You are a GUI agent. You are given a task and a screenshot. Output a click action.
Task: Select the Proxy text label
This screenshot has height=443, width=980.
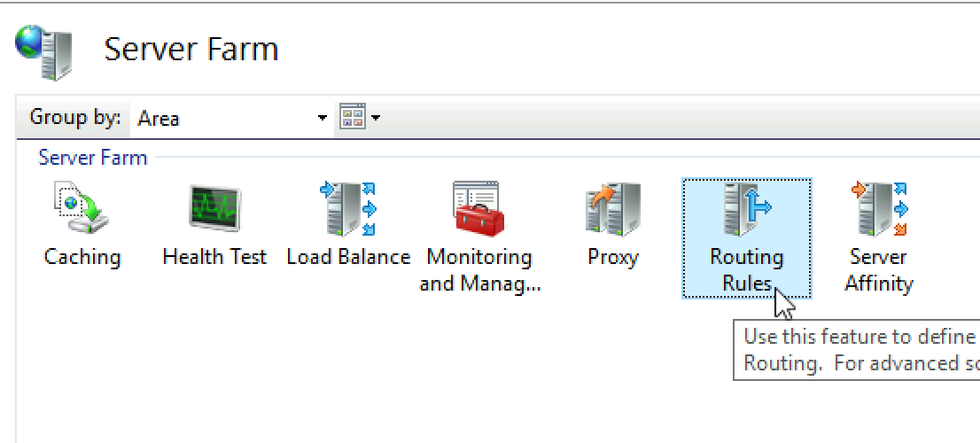coord(613,257)
